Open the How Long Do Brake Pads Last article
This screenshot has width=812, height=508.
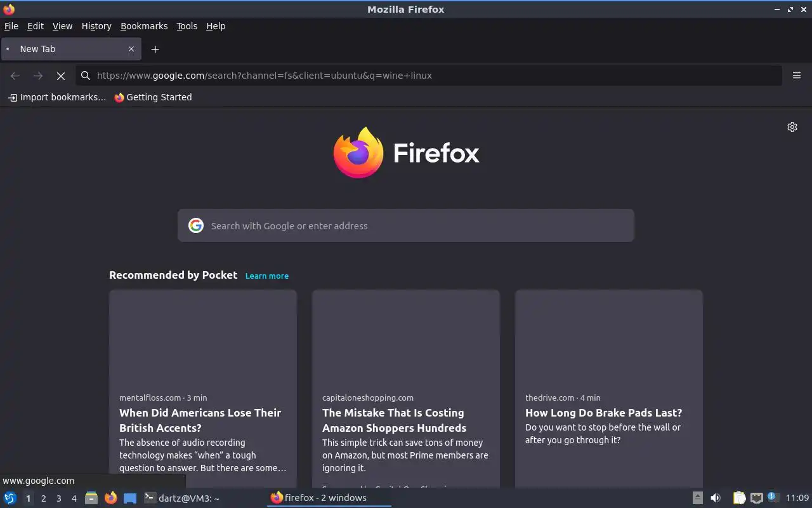(604, 413)
